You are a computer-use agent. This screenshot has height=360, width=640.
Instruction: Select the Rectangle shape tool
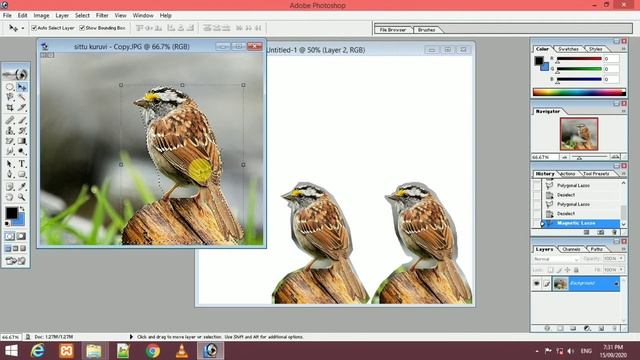click(22, 174)
